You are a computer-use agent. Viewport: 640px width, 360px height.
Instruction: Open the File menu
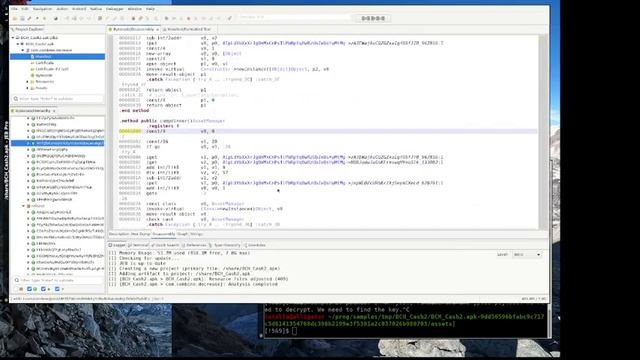[14, 9]
